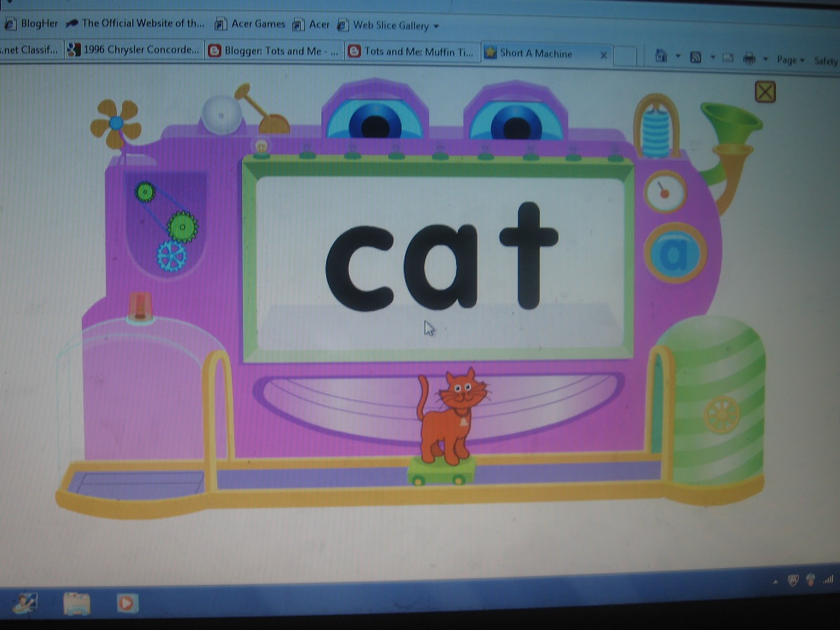Open the Safety menu

point(826,61)
